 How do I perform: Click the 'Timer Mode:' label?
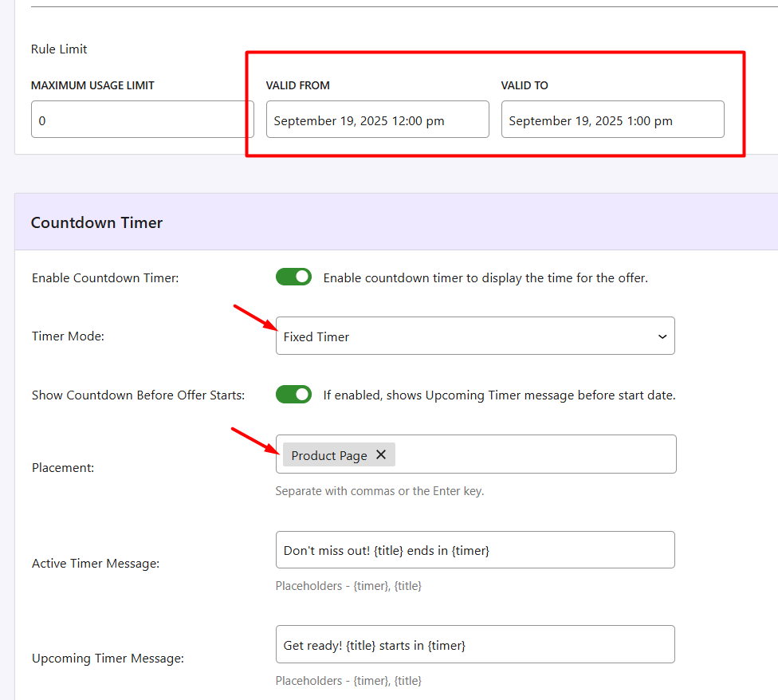68,336
